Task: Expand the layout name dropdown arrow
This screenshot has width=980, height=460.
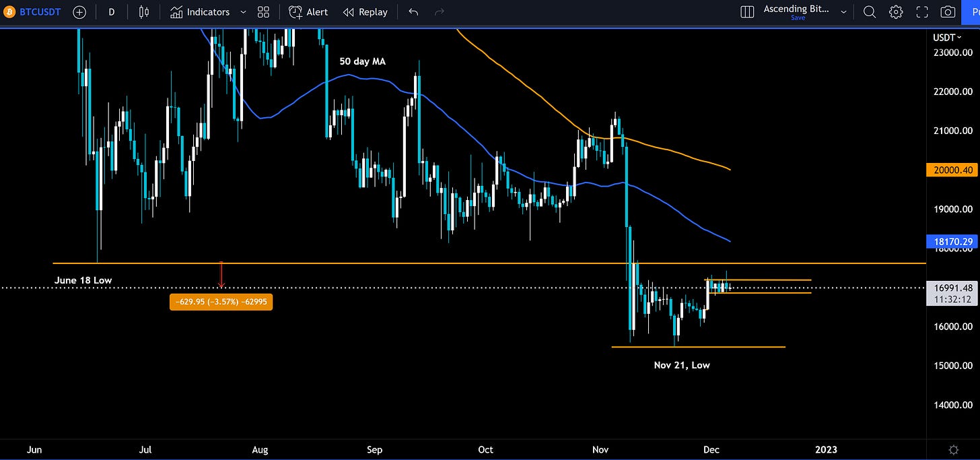Action: click(843, 12)
